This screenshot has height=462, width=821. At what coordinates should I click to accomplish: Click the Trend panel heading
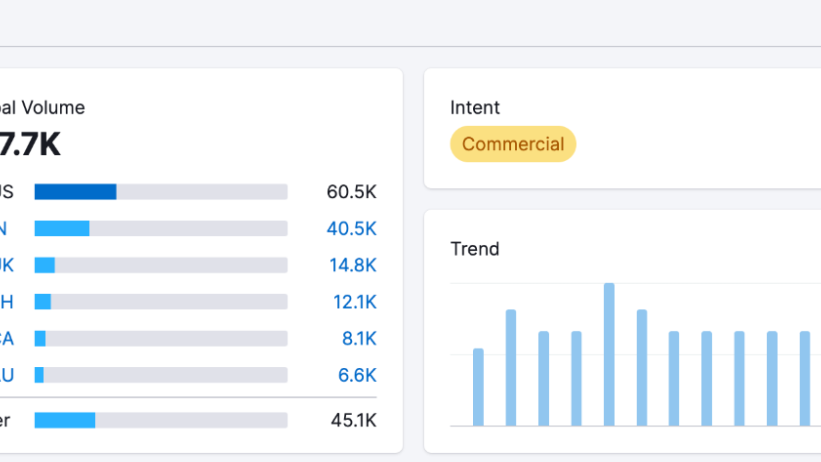[474, 249]
